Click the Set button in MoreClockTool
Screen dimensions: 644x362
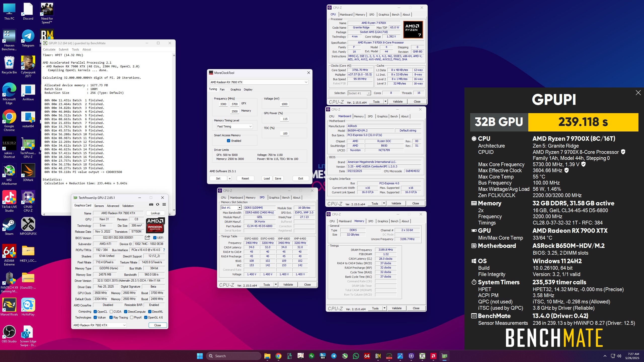(218, 178)
